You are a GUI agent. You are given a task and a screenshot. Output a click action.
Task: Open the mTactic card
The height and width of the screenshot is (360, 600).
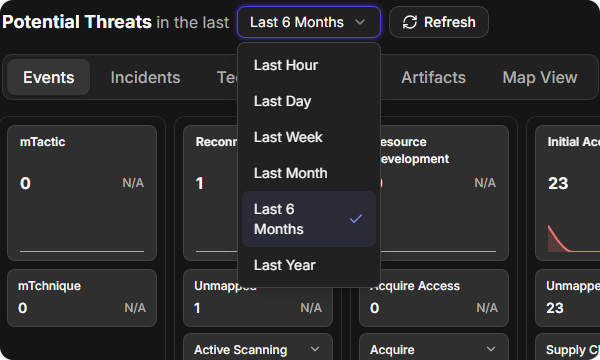pyautogui.click(x=82, y=193)
